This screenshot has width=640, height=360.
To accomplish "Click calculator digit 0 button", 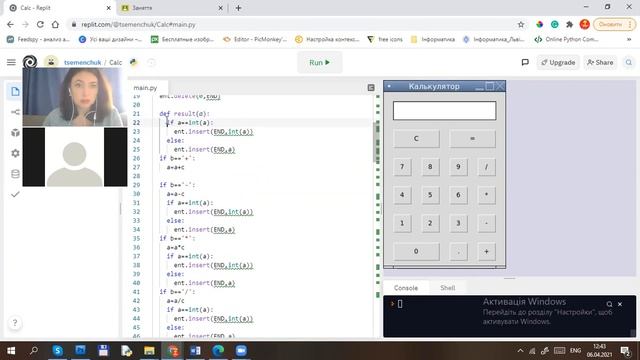I will click(416, 251).
